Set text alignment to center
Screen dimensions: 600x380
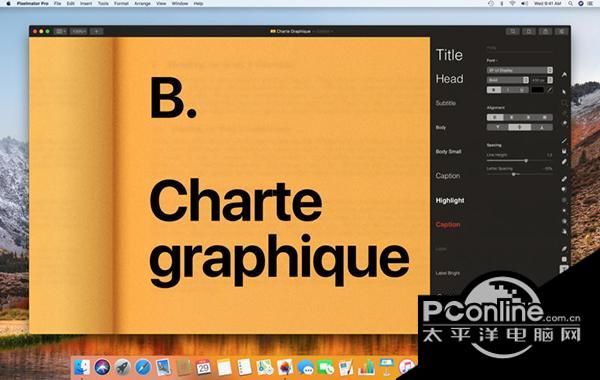pyautogui.click(x=512, y=117)
